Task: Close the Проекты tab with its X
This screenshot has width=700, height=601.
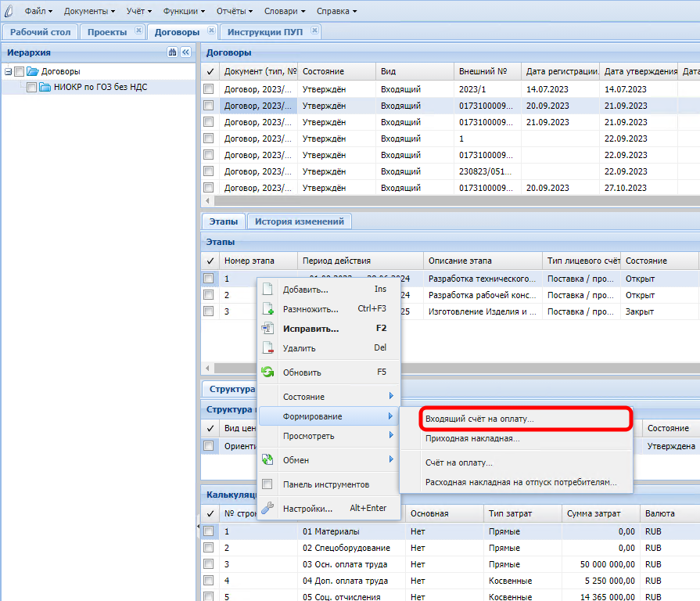Action: pyautogui.click(x=138, y=31)
